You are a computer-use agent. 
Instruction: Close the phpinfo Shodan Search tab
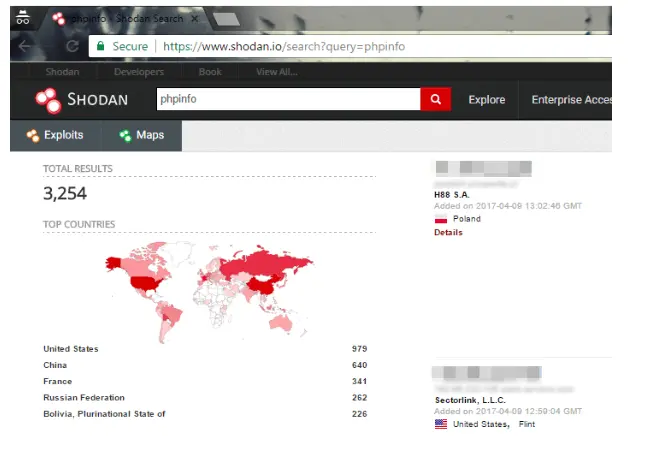194,19
